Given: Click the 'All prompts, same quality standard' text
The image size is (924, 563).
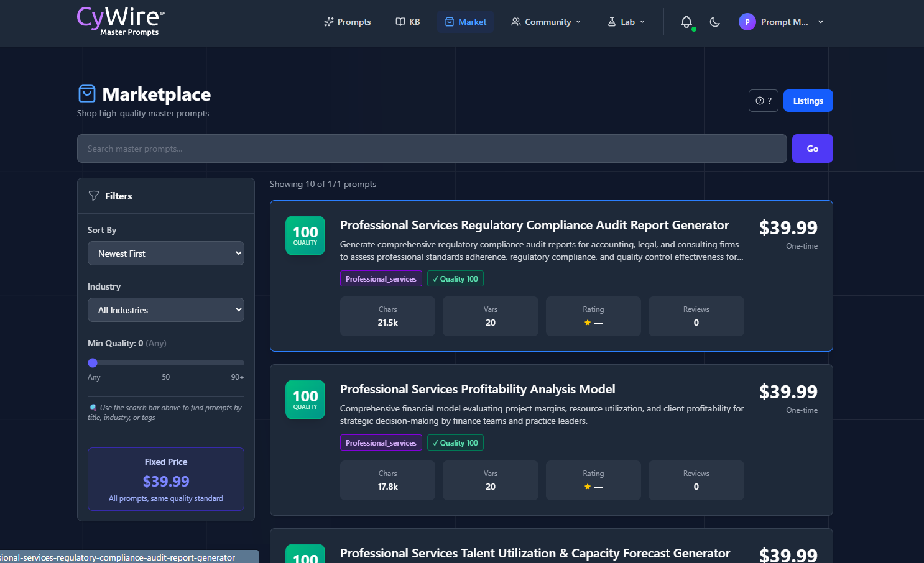Looking at the screenshot, I should click(x=166, y=498).
